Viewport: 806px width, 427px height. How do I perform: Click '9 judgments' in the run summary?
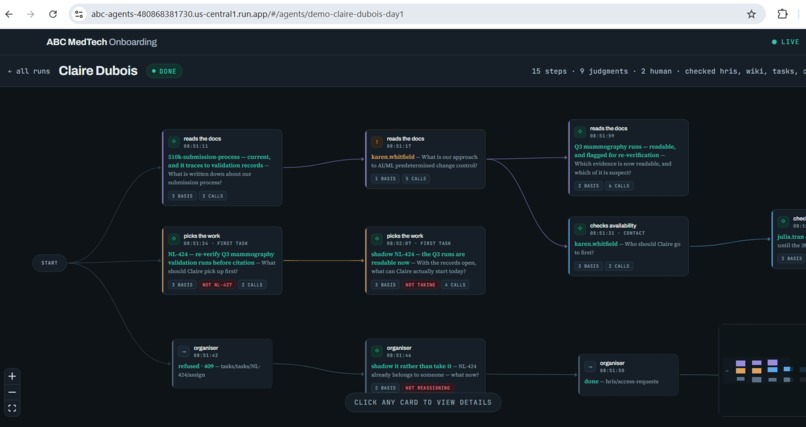pos(604,71)
